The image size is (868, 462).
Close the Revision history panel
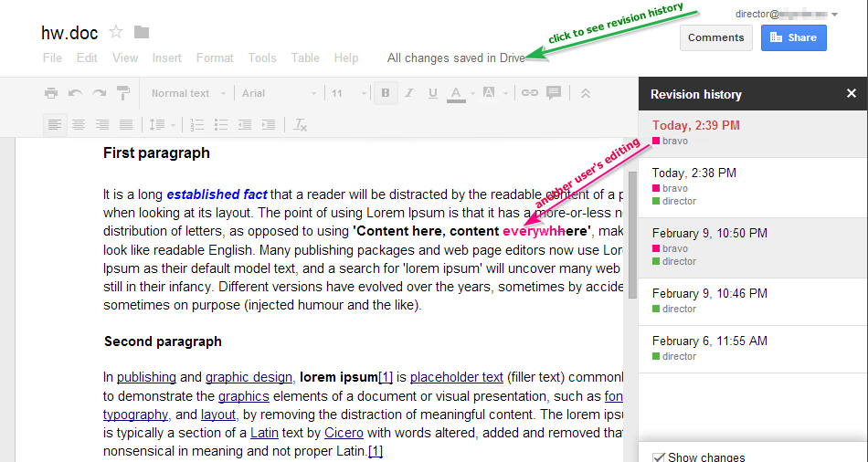coord(852,93)
